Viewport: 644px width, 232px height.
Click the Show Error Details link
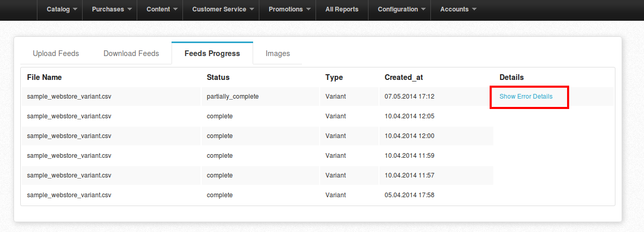point(526,97)
